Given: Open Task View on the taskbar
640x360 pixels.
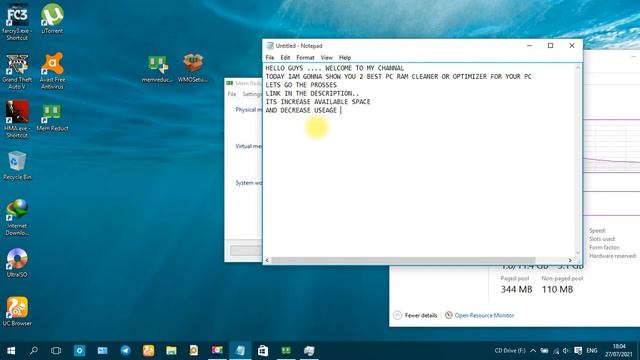Looking at the screenshot, I should pos(56,351).
